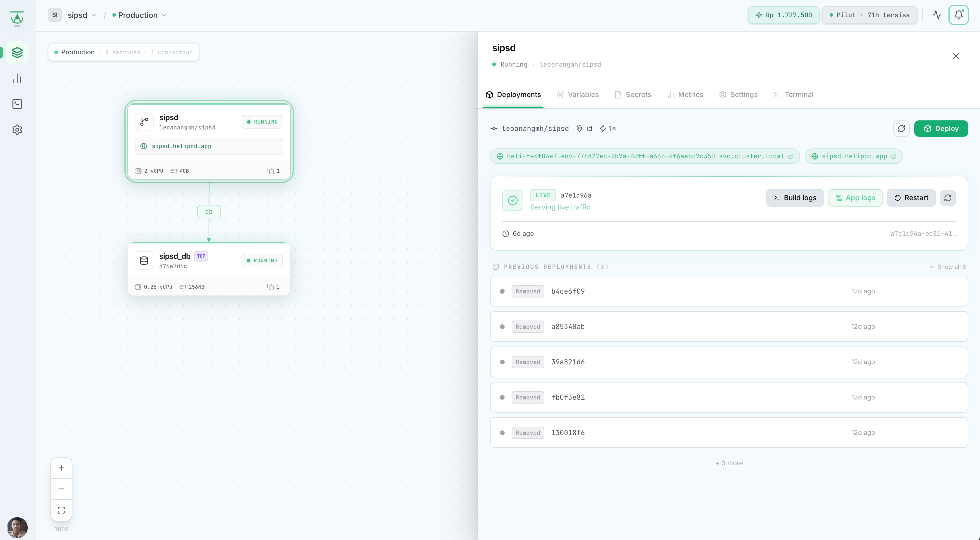
Task: Click the RUNNING status badge on sipsd
Action: tap(263, 122)
